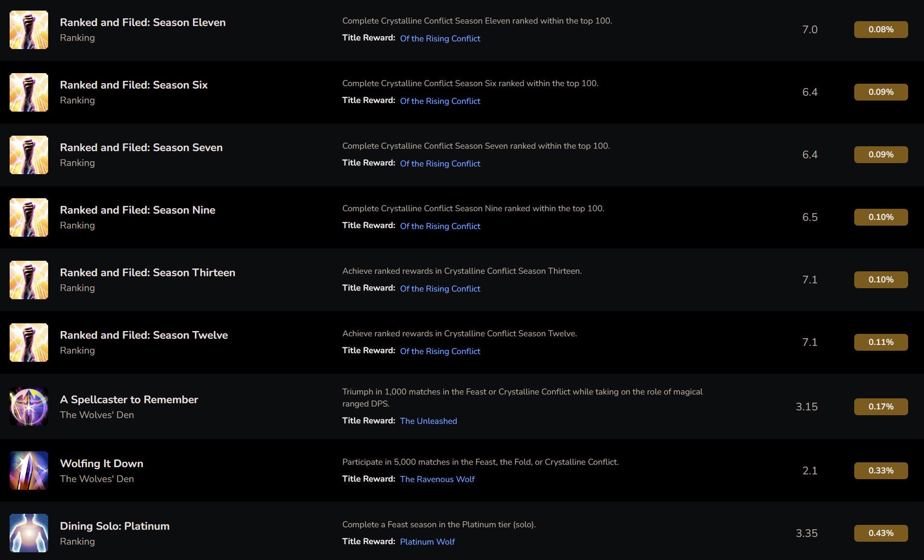
Task: Click 'The Wolves' Den' under A Spellcaster to Remember
Action: pos(97,415)
